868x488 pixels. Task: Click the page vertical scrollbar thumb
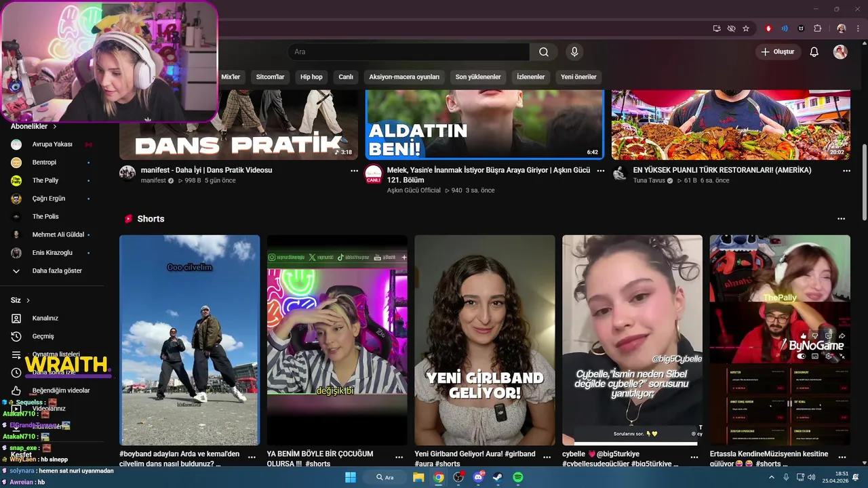[x=864, y=182]
